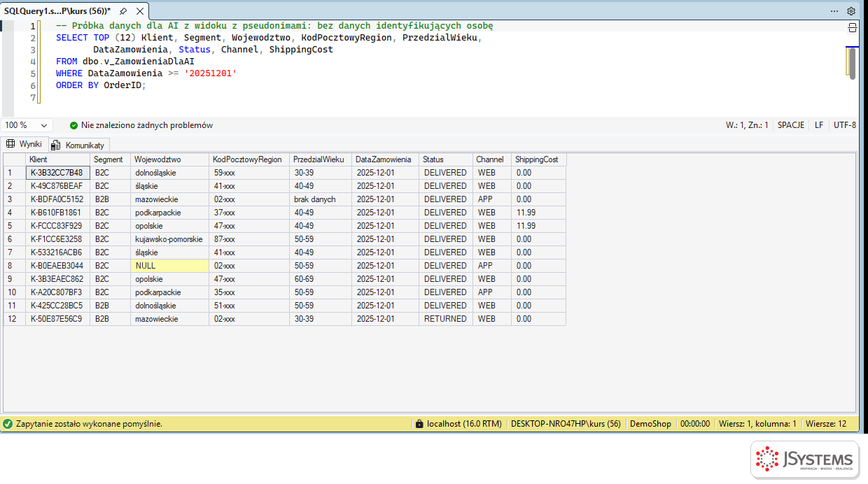Screen dimensions: 868x484
Task: Click the select-all grid corner cell
Action: click(x=15, y=159)
